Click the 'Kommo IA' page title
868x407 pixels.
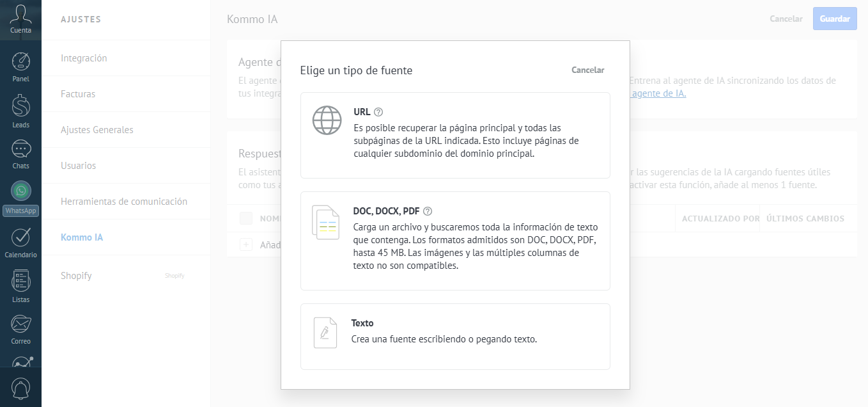point(252,19)
